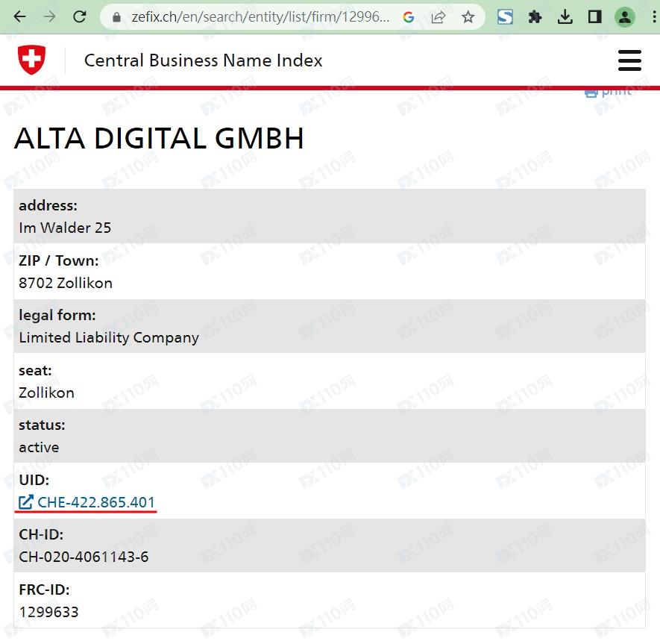Viewport: 660px width, 644px height.
Task: Click the Central Business Name Index title
Action: click(203, 60)
